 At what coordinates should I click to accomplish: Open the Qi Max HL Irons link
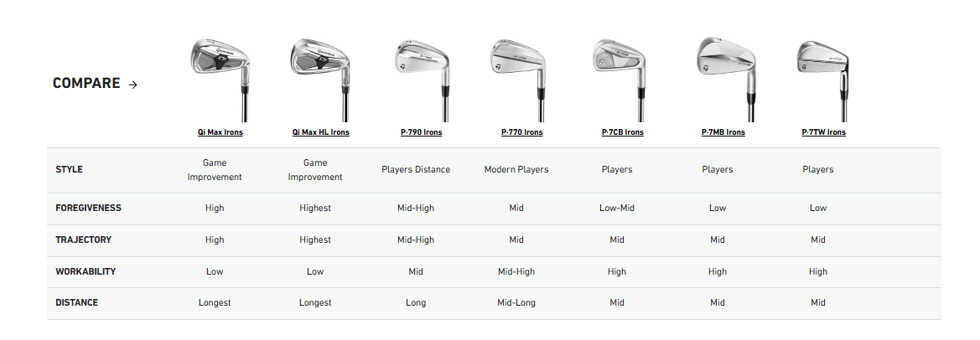tap(321, 132)
